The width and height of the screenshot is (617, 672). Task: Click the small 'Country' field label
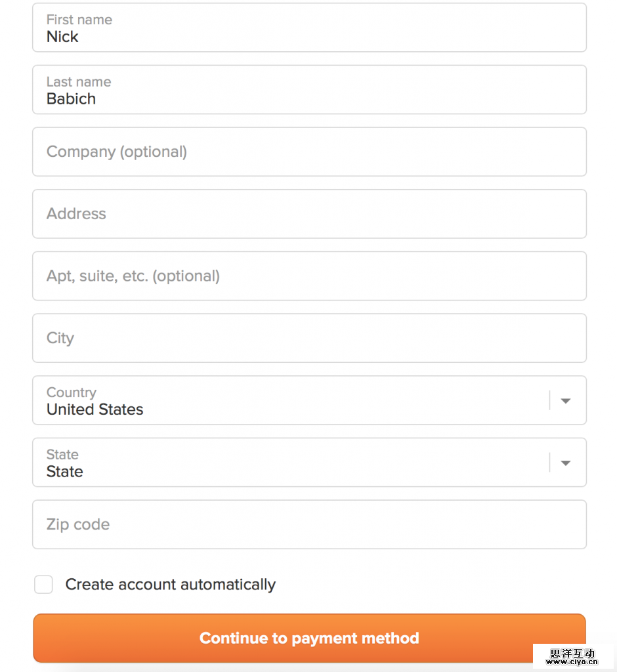(x=71, y=392)
